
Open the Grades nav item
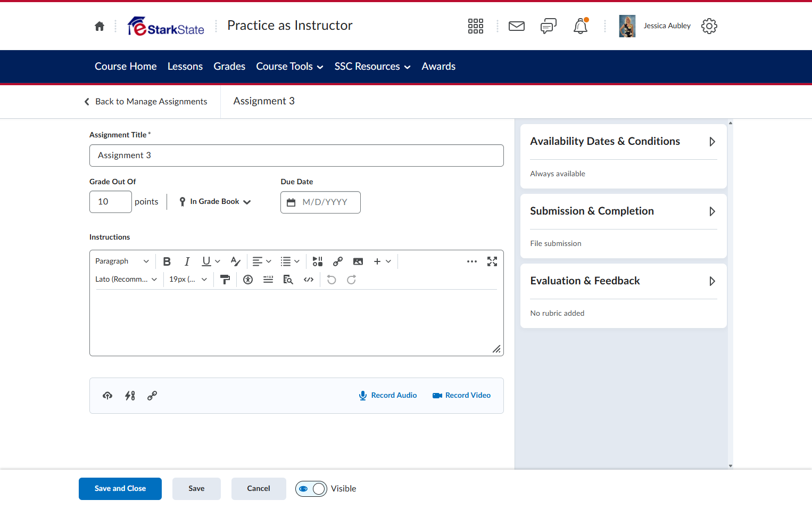click(x=229, y=67)
